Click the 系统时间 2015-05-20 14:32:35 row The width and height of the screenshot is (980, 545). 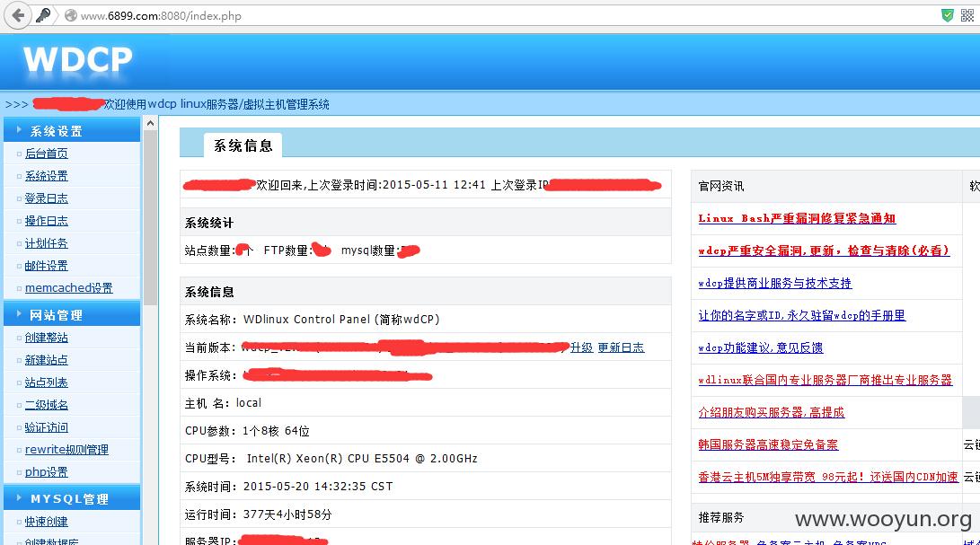(x=426, y=487)
